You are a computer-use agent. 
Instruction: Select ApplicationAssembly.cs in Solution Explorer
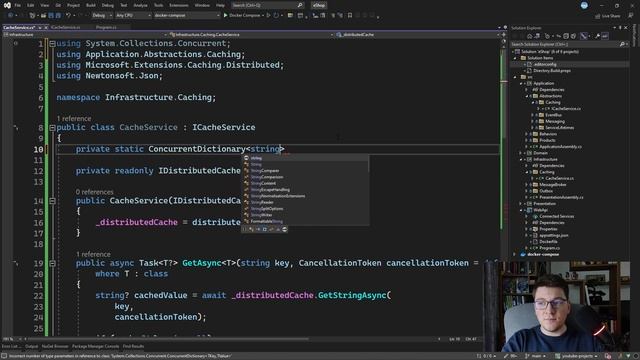560,147
